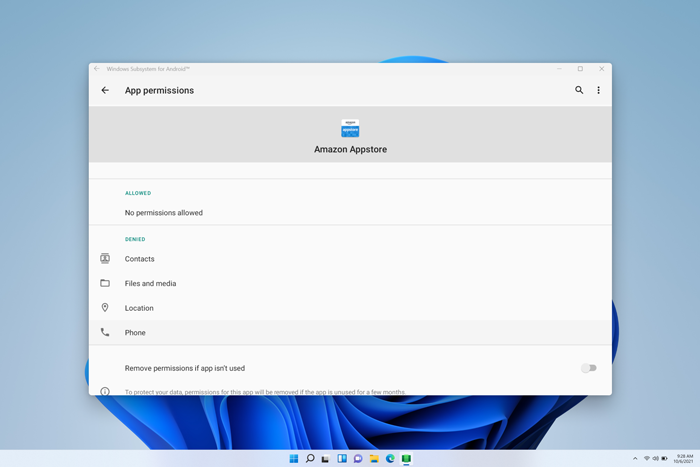Open File Explorer from the taskbar
700x467 pixels.
(x=374, y=459)
